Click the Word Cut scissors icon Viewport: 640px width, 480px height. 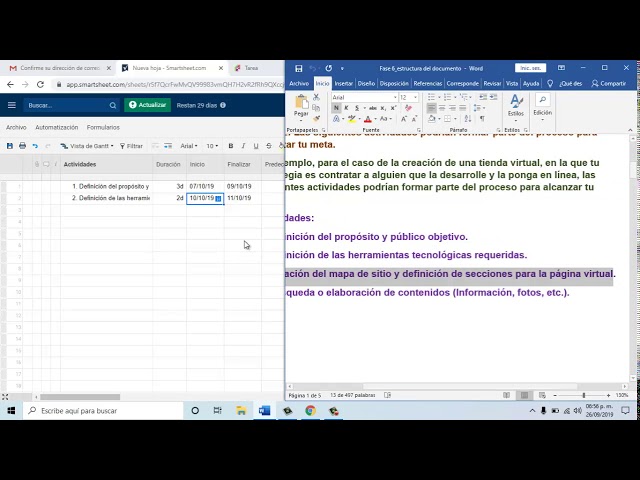(316, 98)
